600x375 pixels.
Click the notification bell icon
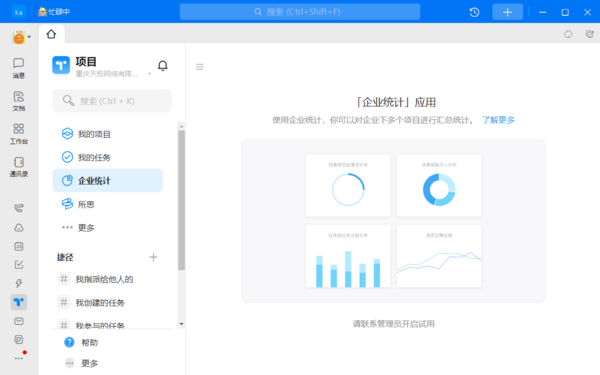point(163,66)
